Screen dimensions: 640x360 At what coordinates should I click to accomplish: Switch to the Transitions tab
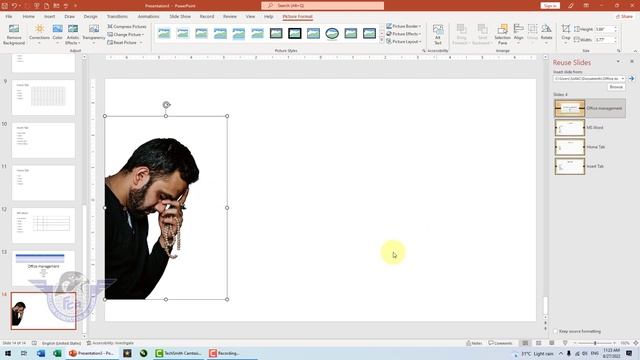click(x=117, y=16)
